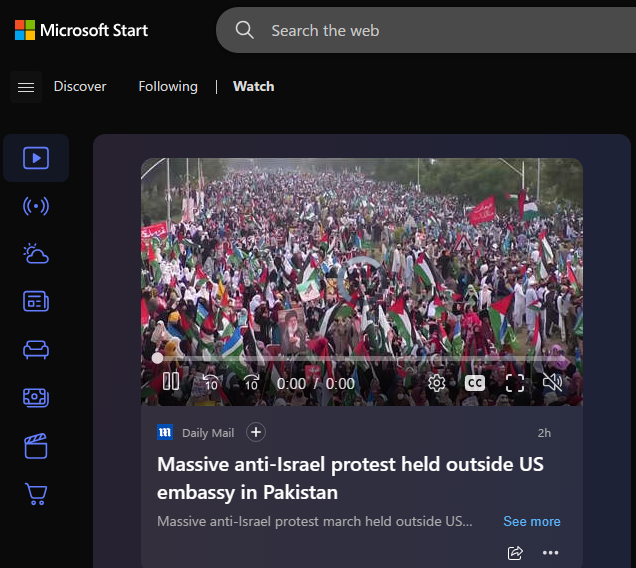636x568 pixels.
Task: Toggle closed captions CC button
Action: (475, 383)
